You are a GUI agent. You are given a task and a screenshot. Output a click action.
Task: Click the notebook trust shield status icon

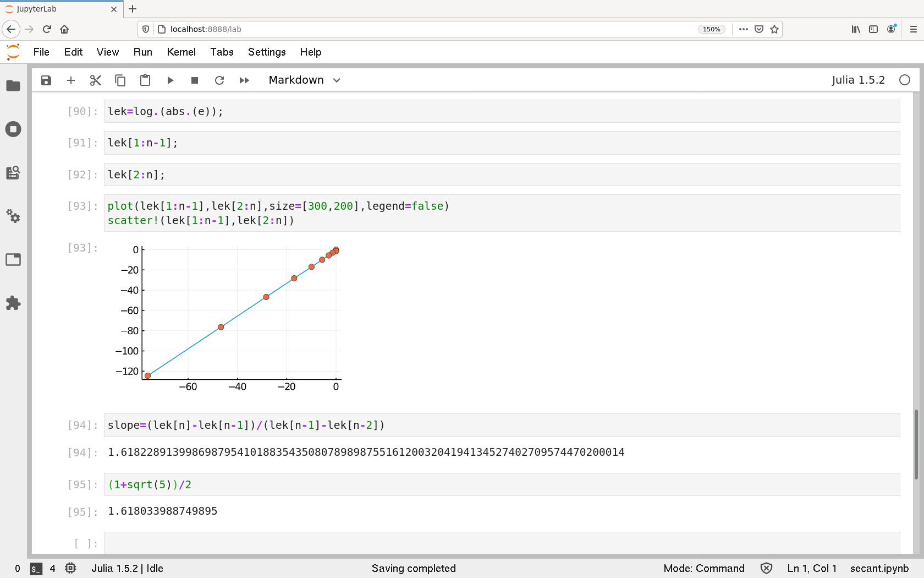tap(766, 568)
